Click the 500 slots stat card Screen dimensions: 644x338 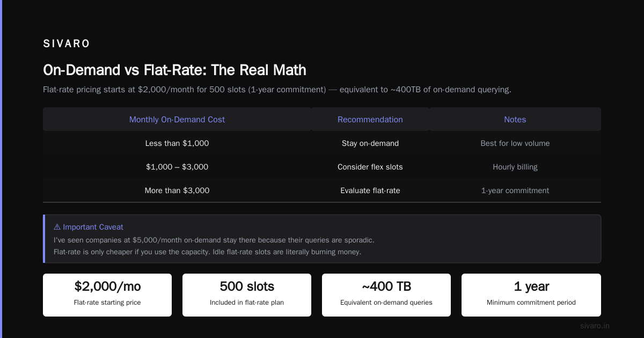coord(247,295)
